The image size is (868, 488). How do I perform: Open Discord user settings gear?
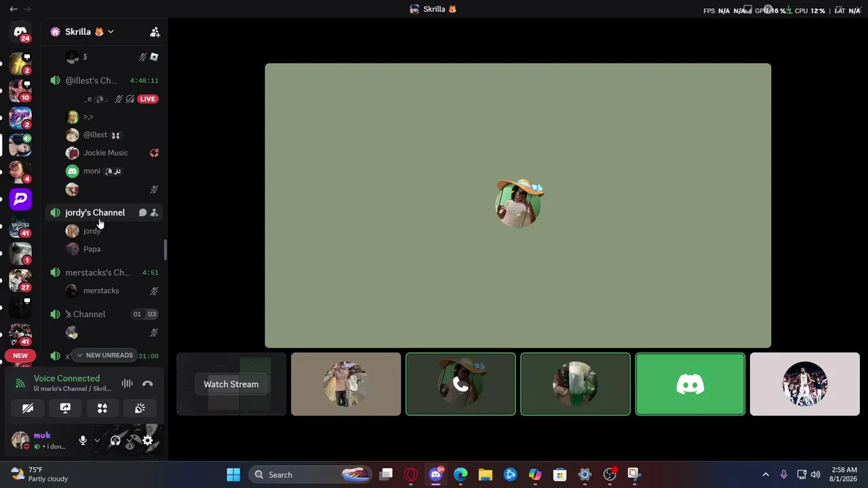click(147, 441)
